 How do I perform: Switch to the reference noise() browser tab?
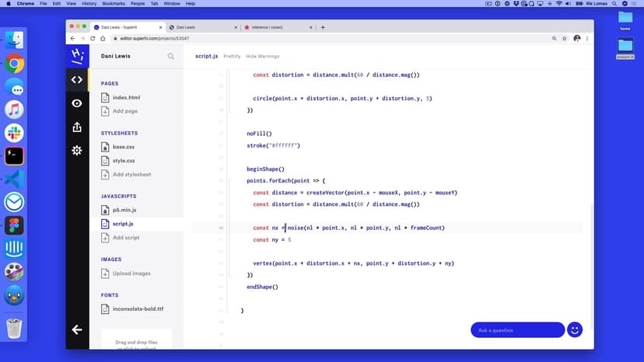(275, 27)
